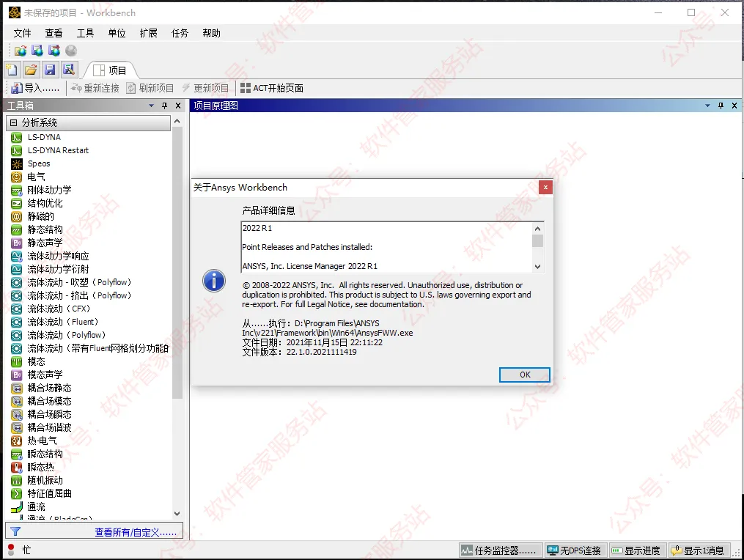744x560 pixels.
Task: Select 流体动力学响应 hydrodynamic response icon
Action: pos(17,257)
